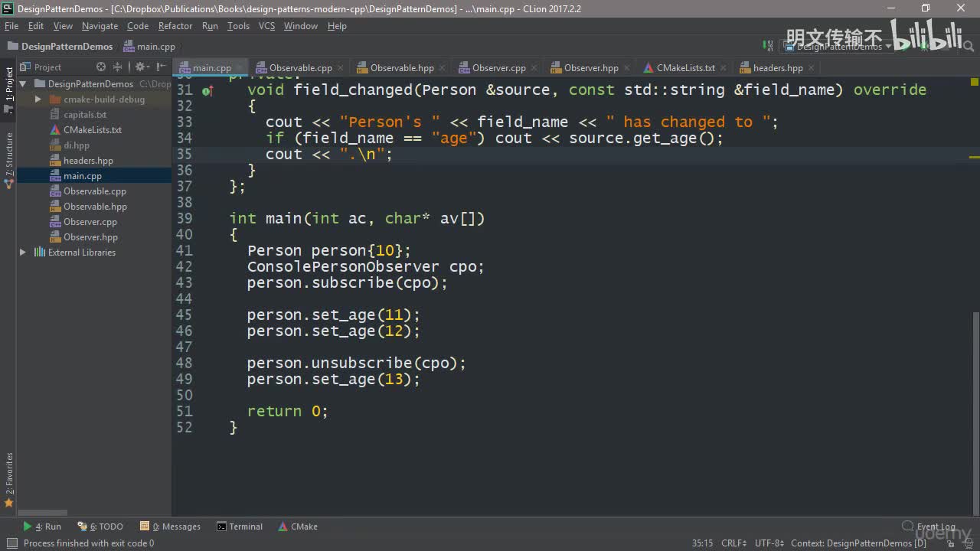This screenshot has height=551, width=980.
Task: Close the Observable.cpp editor tab
Action: (341, 68)
